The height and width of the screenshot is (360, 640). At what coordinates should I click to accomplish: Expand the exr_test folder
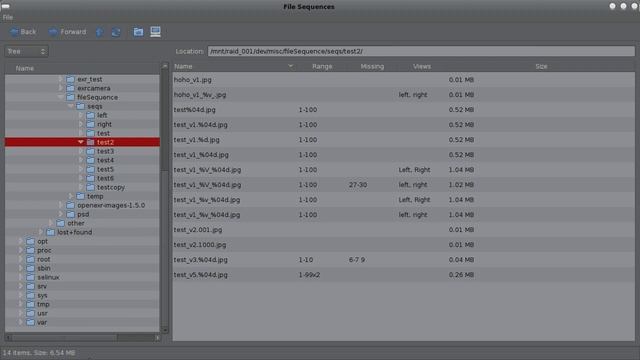60,79
